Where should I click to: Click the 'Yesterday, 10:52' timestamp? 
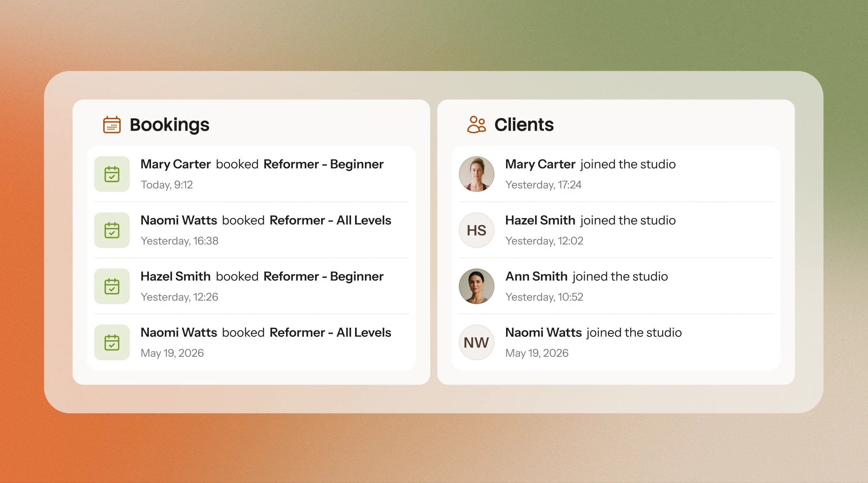point(544,297)
